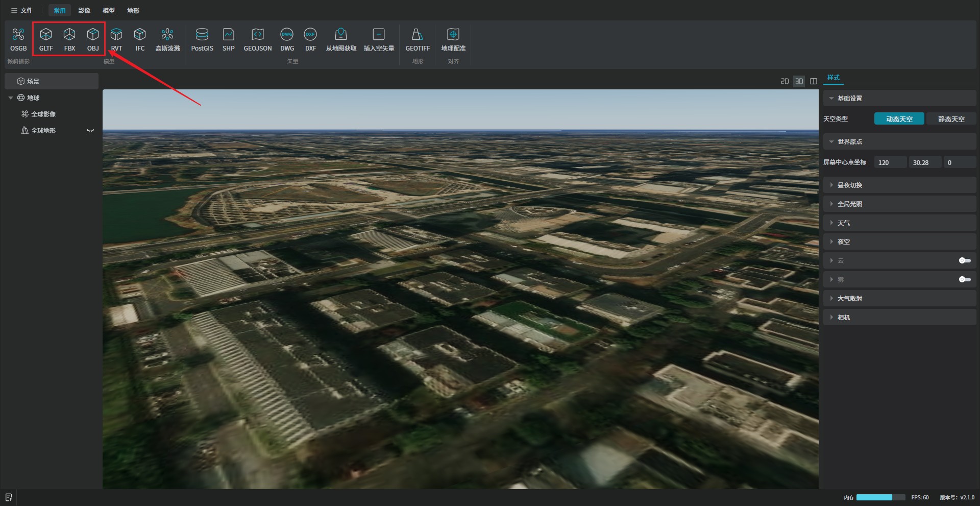Toggle the 云 (cloud) switch on
This screenshot has width=980, height=506.
(964, 260)
